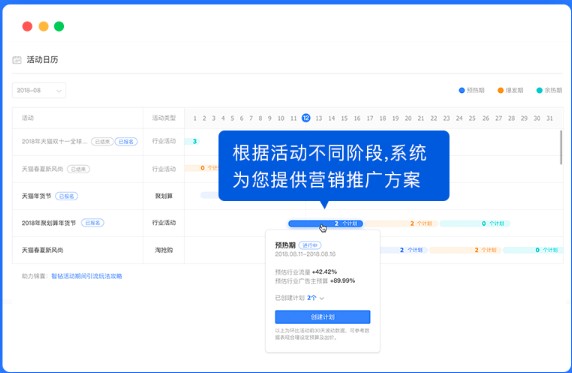Click day 15 in the date header

pyautogui.click(x=344, y=118)
